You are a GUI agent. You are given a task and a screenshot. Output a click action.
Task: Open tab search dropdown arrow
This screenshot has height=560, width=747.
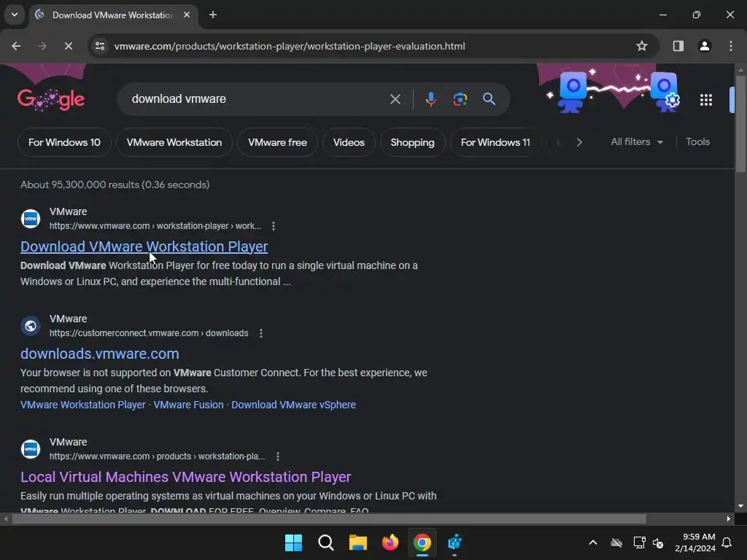tap(15, 15)
